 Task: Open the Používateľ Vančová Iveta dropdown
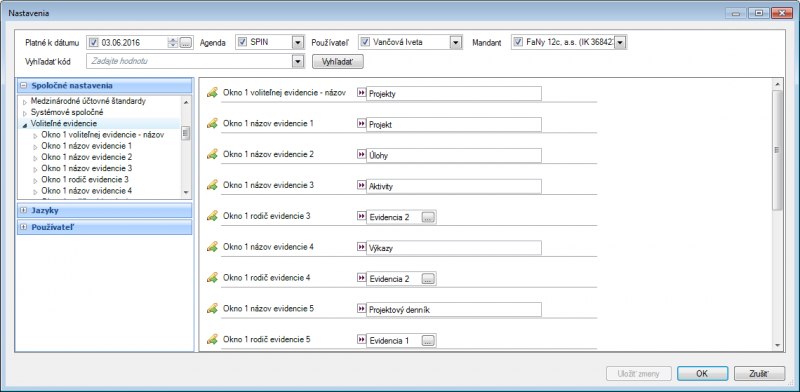coord(456,42)
